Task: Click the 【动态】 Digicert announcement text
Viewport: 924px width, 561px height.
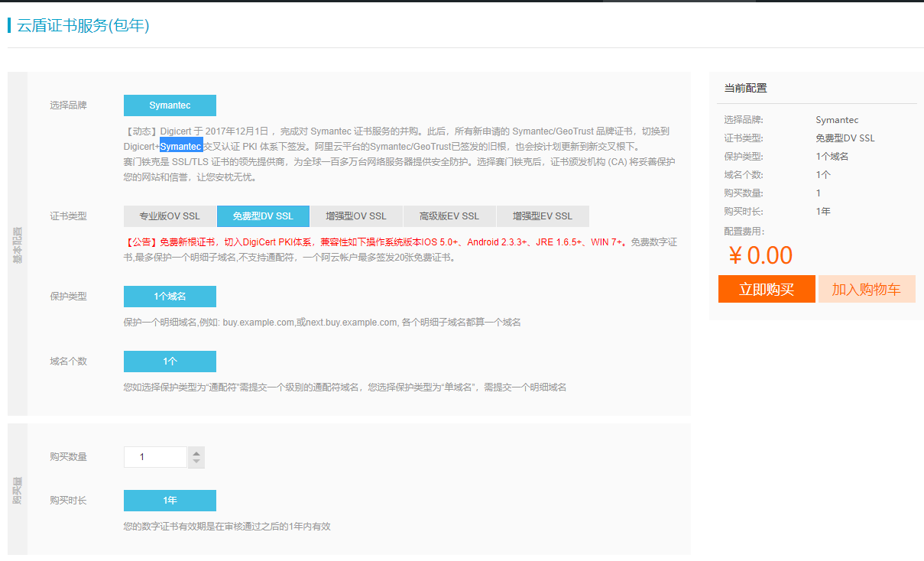Action: 397,138
